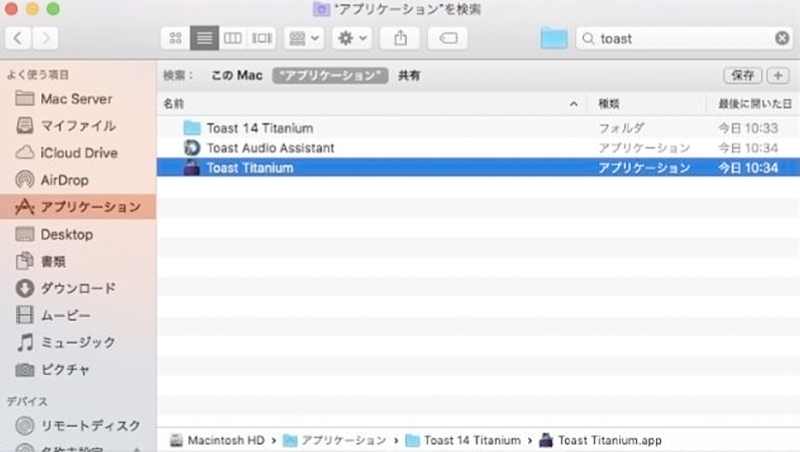Click the Toast Audio Assistant app icon
The height and width of the screenshot is (452, 800).
point(192,148)
